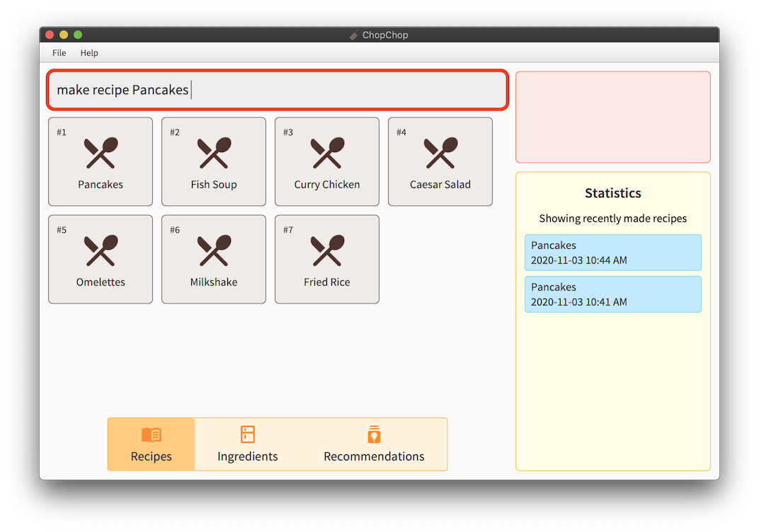This screenshot has height=532, width=759.
Task: Click the Curry Chicken recipe name label
Action: (x=327, y=185)
